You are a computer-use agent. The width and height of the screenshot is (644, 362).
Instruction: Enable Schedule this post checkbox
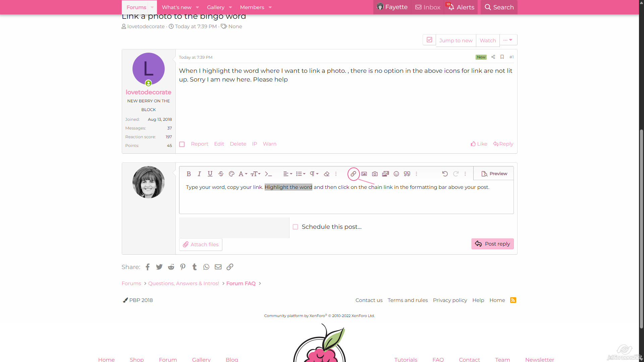296,227
